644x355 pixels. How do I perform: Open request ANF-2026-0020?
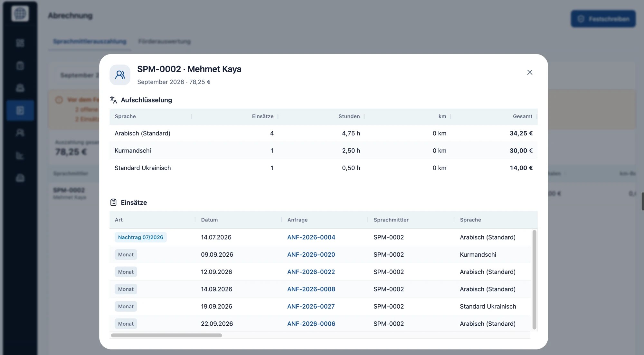[x=311, y=254]
